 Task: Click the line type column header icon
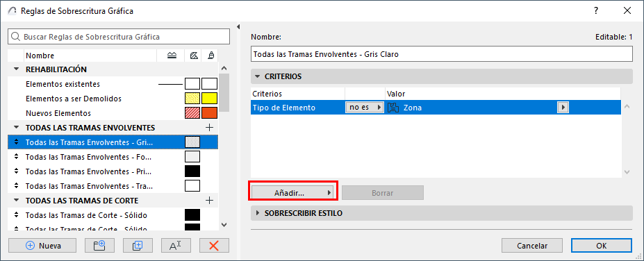(172, 56)
